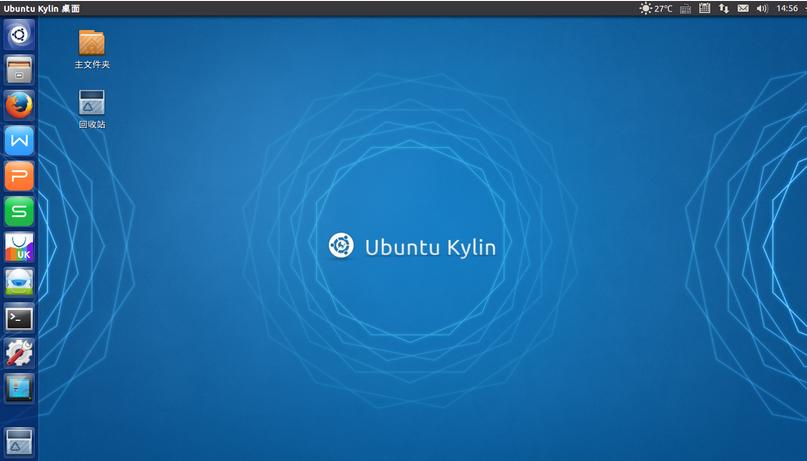Open the mail messaging indicator

pyautogui.click(x=743, y=8)
